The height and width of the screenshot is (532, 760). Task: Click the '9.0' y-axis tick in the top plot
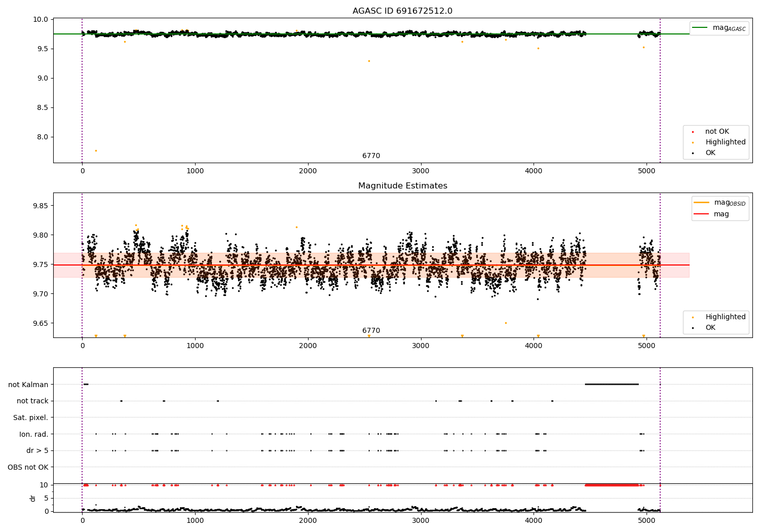42,79
